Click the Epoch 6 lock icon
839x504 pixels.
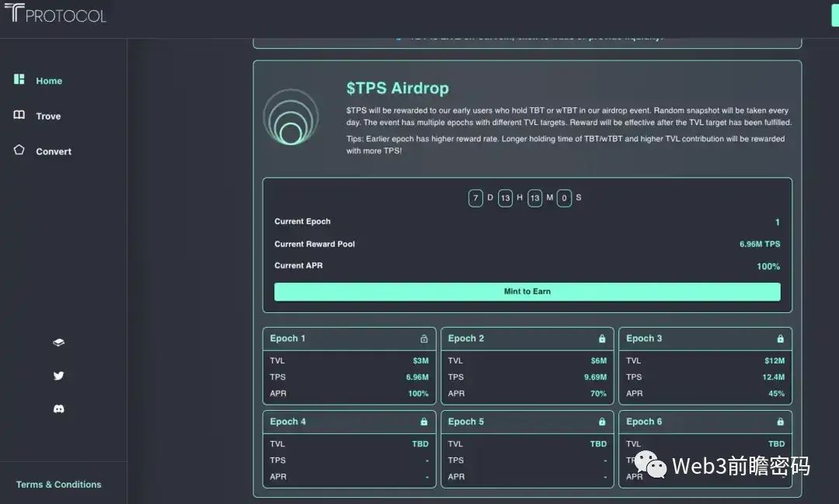780,422
